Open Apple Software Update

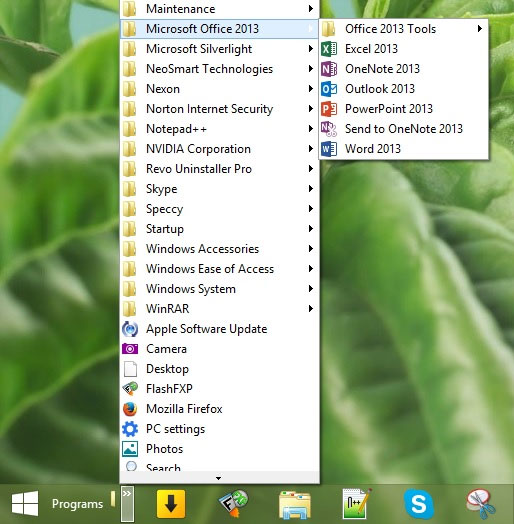point(219,329)
